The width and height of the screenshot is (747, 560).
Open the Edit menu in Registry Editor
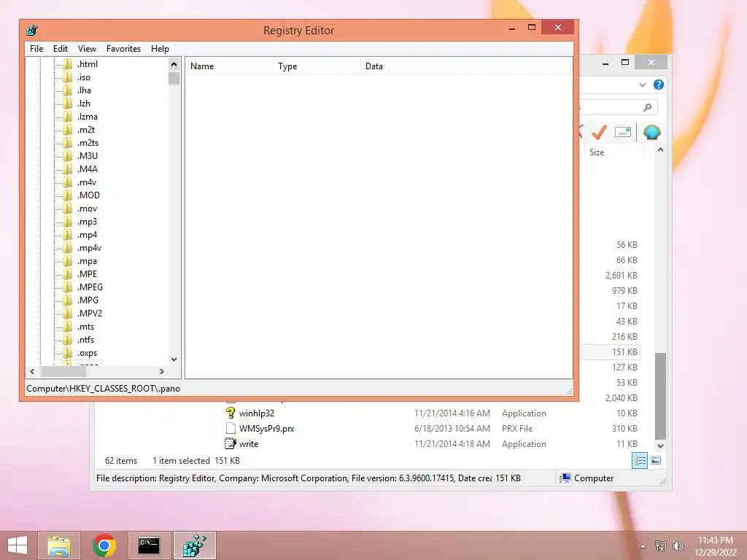point(61,49)
